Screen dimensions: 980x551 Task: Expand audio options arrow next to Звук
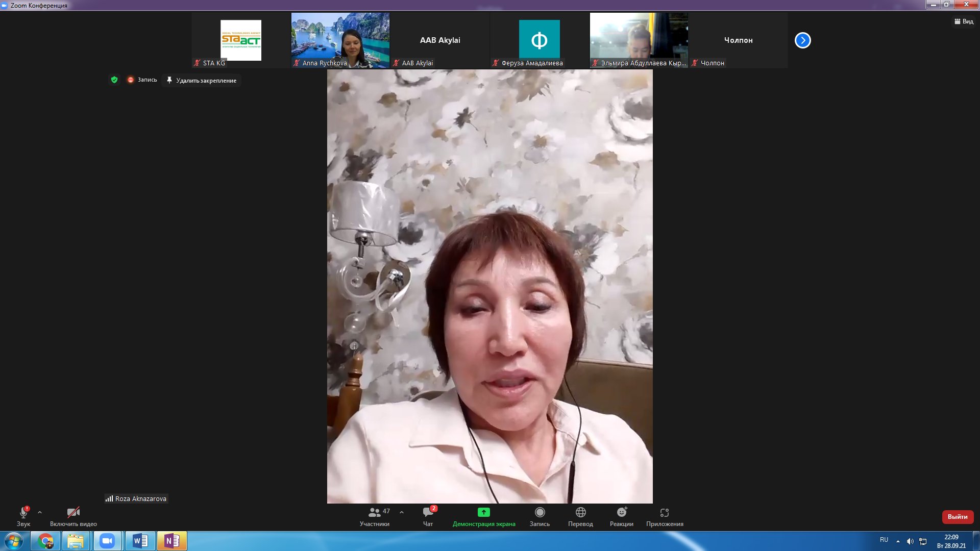pos(40,512)
